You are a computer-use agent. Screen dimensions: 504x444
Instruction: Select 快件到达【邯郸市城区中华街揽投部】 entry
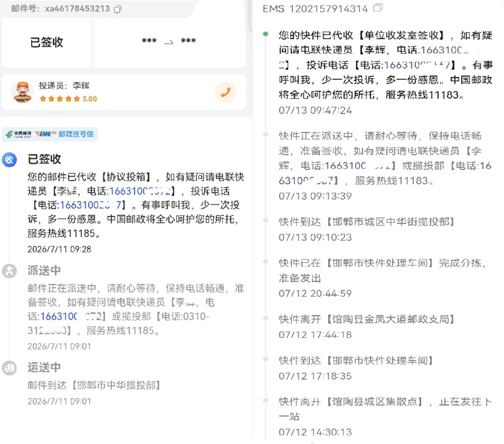coord(367,222)
